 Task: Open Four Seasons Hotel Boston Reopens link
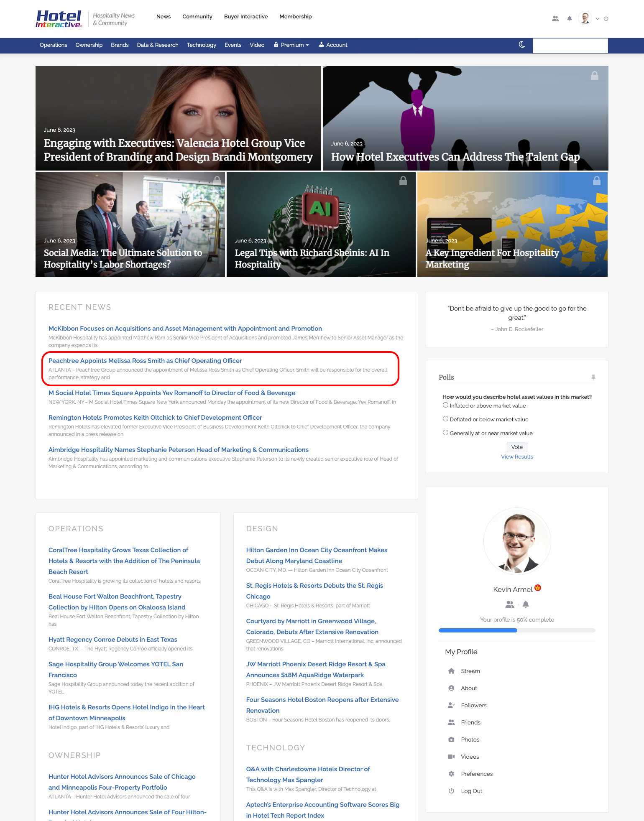tap(322, 705)
